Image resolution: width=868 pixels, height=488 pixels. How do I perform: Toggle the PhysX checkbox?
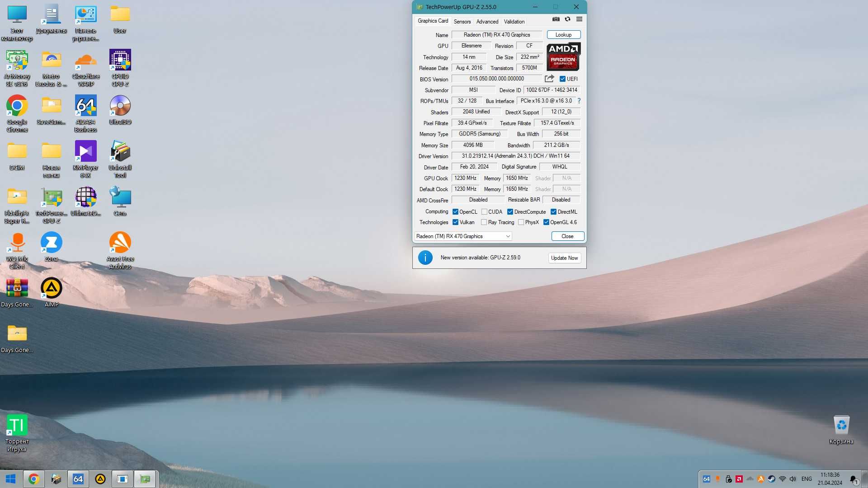tap(521, 222)
